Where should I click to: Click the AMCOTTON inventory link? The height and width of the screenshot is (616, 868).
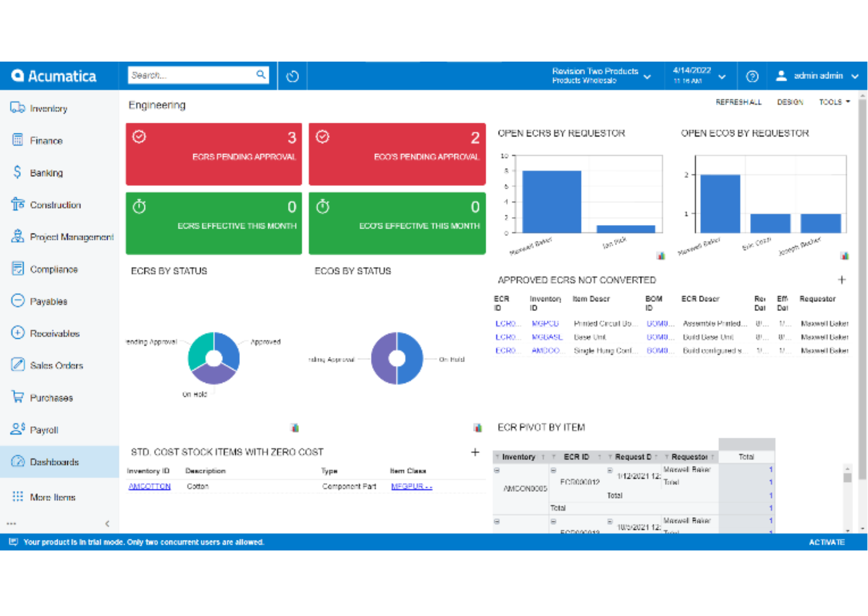[x=149, y=486]
